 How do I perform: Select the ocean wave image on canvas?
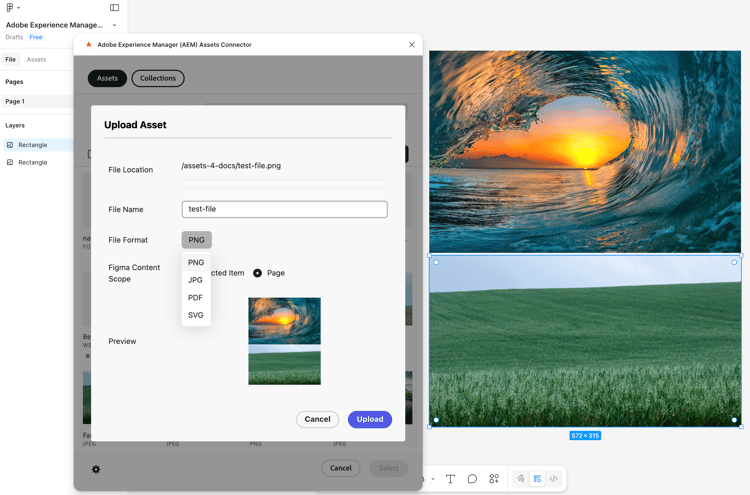(x=585, y=152)
